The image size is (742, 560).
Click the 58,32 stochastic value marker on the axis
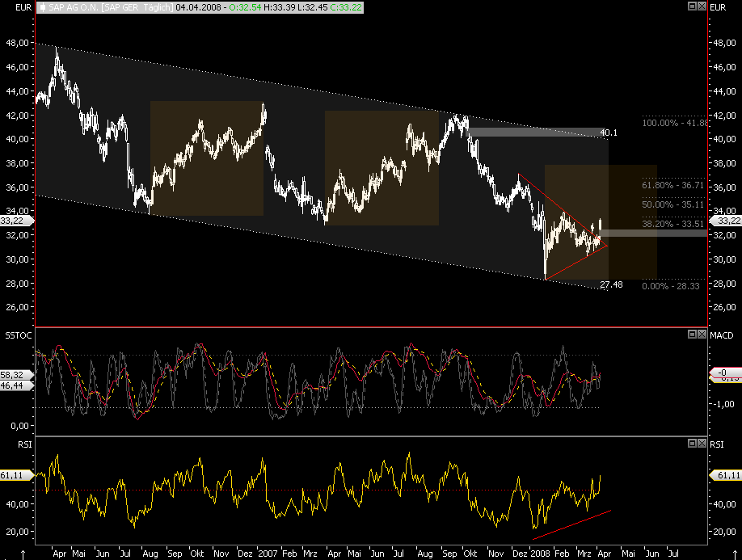(x=16, y=374)
